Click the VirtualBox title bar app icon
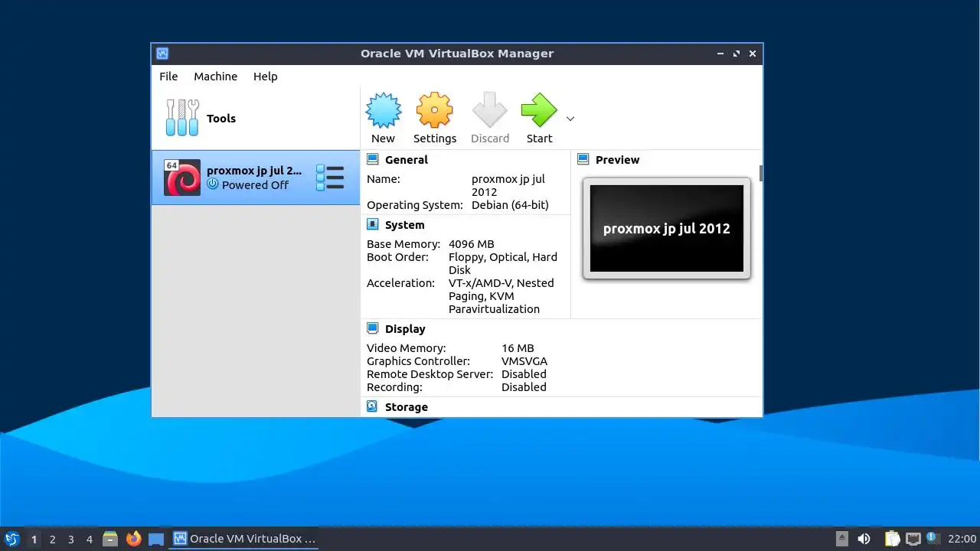Screen dimensions: 980x551 (x=162, y=54)
